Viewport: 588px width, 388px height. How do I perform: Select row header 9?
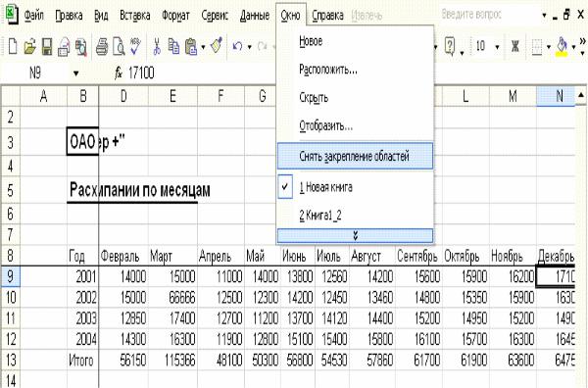coord(10,276)
